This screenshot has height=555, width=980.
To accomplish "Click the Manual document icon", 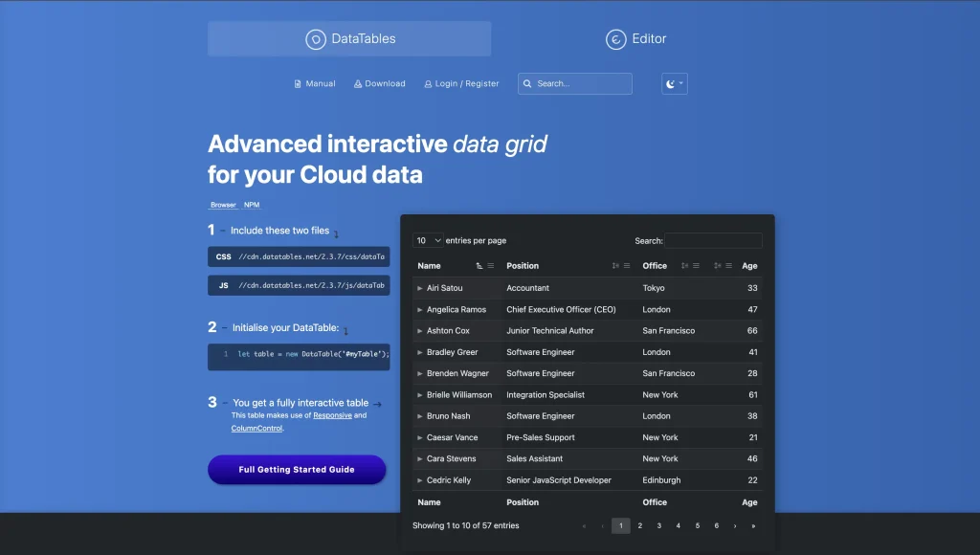I will (x=298, y=84).
